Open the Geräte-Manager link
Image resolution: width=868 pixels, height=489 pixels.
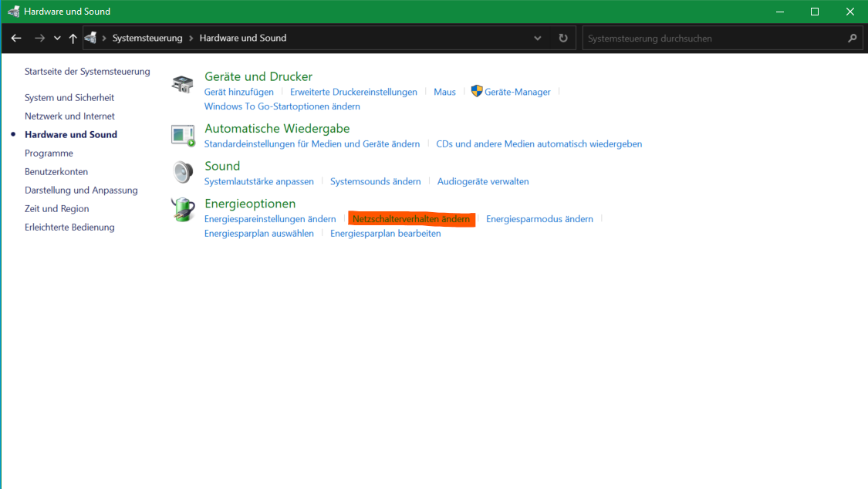[x=517, y=92]
